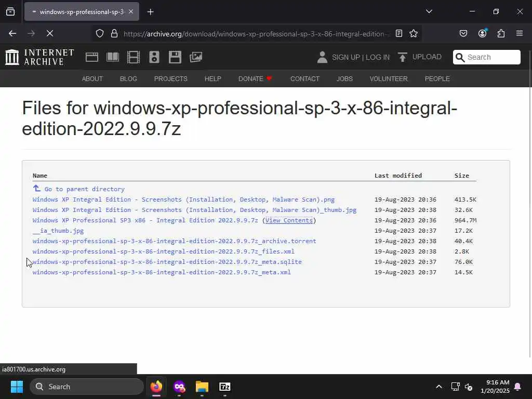Click the UPLOAD button
This screenshot has height=399, width=532.
pyautogui.click(x=420, y=57)
